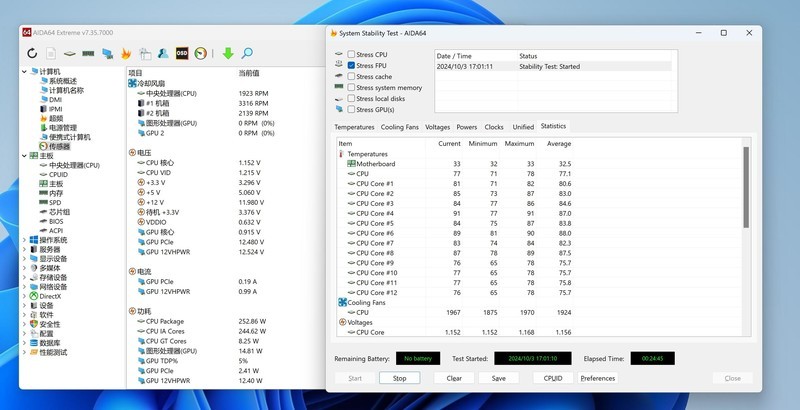Expand the DirectX tree node
Viewport: 800px width, 410px height.
tap(25, 296)
